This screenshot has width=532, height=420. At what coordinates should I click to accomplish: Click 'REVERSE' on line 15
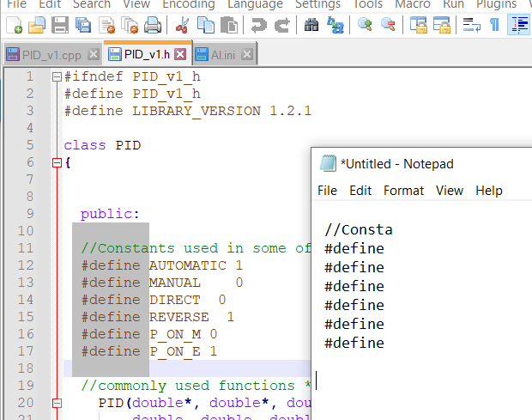[179, 317]
